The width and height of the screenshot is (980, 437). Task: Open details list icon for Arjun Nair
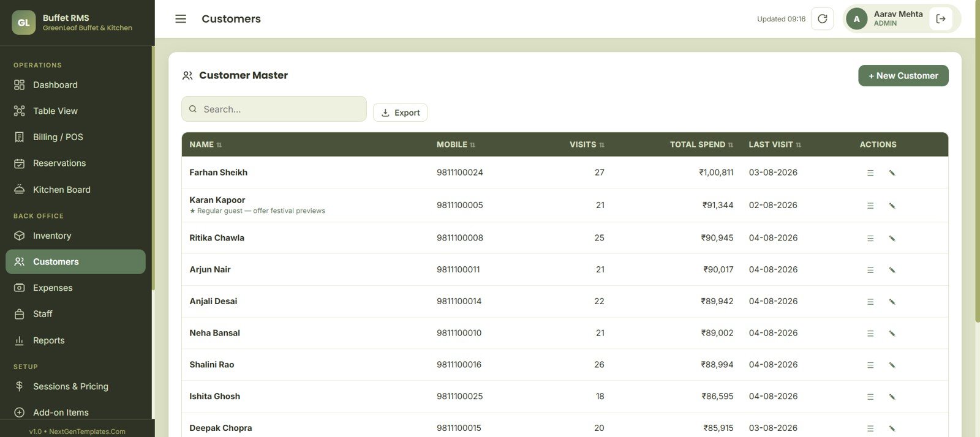pyautogui.click(x=870, y=270)
